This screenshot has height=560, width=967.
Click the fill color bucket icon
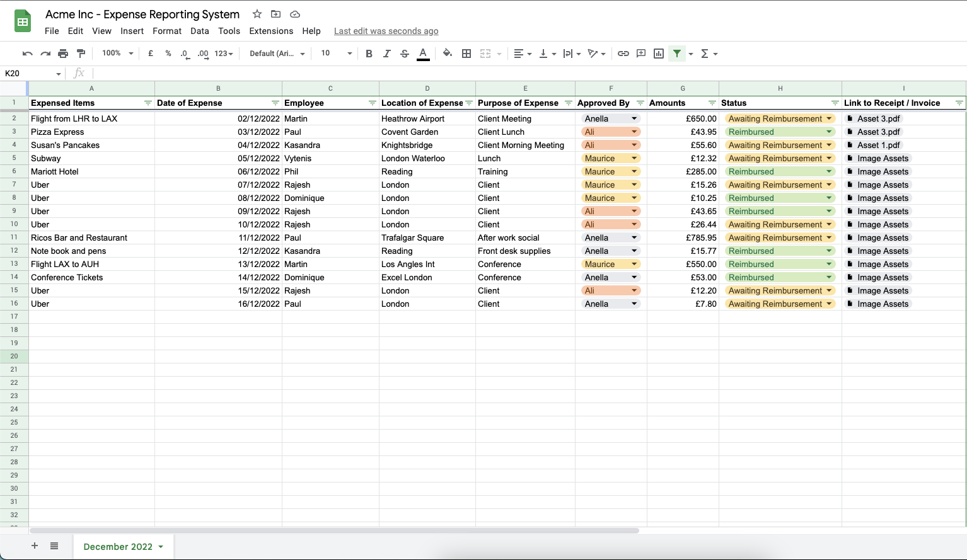click(x=447, y=54)
